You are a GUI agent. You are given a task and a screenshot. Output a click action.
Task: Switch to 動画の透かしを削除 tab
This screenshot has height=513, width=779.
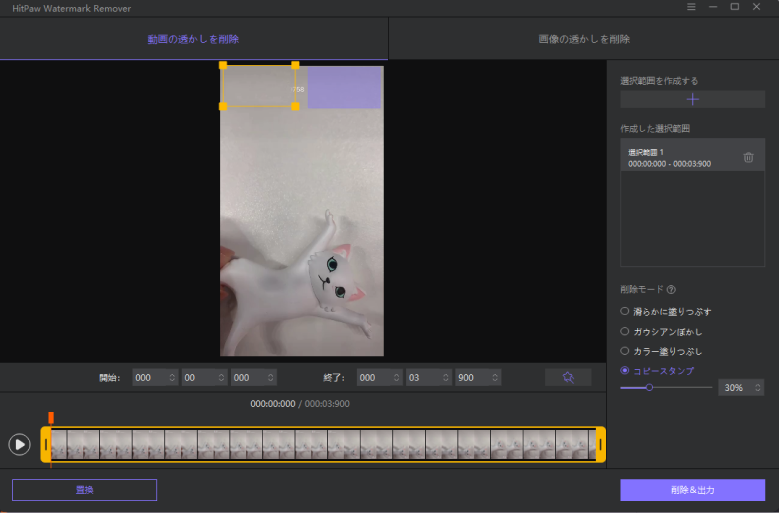[x=193, y=39]
